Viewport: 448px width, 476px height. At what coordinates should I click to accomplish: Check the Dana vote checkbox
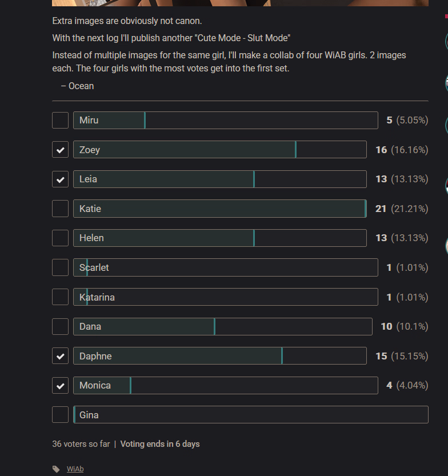[x=60, y=326]
